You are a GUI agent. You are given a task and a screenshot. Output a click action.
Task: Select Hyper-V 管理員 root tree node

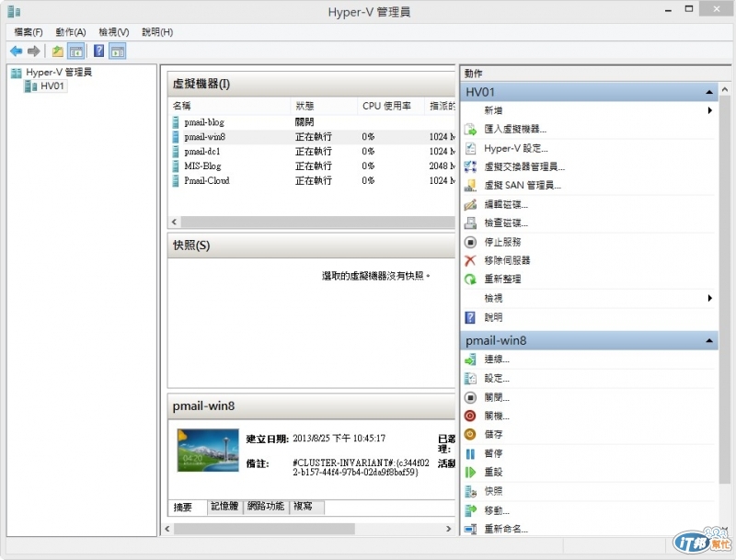point(52,73)
